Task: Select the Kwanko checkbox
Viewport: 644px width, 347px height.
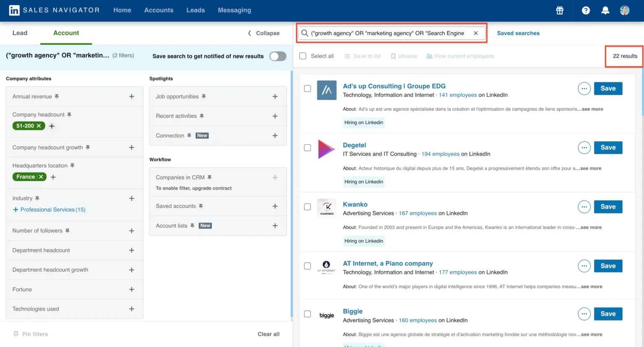Action: coord(307,207)
